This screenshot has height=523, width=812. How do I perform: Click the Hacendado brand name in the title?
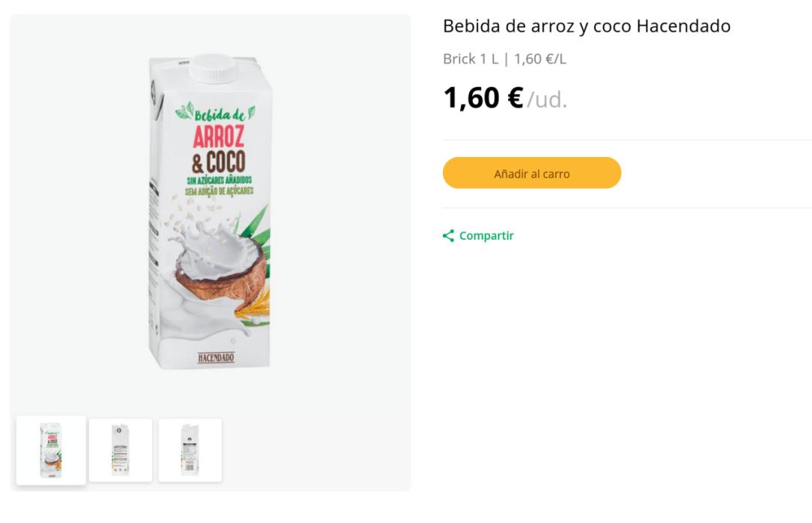[x=684, y=25]
